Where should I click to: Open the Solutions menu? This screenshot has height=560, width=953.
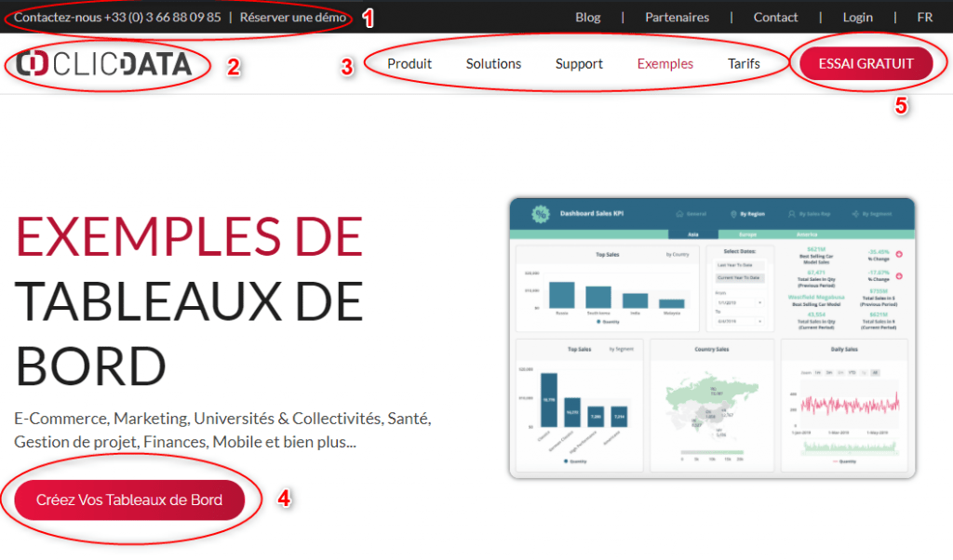tap(493, 64)
